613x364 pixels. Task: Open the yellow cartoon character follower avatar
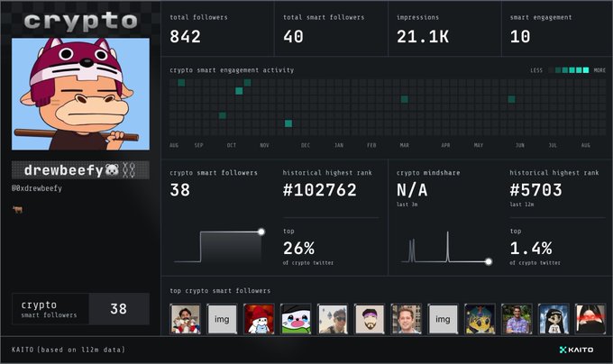[480, 319]
